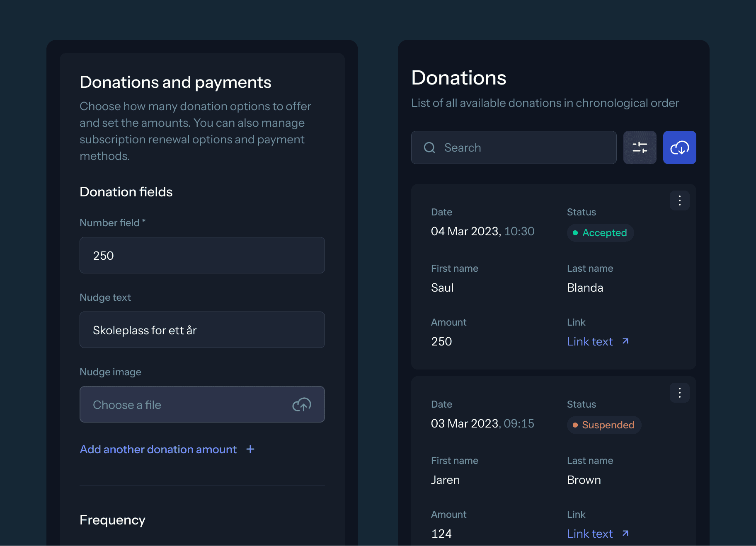The width and height of the screenshot is (756, 546).
Task: Open the three-dot menu for Jaren Brown's donation
Action: click(x=679, y=393)
